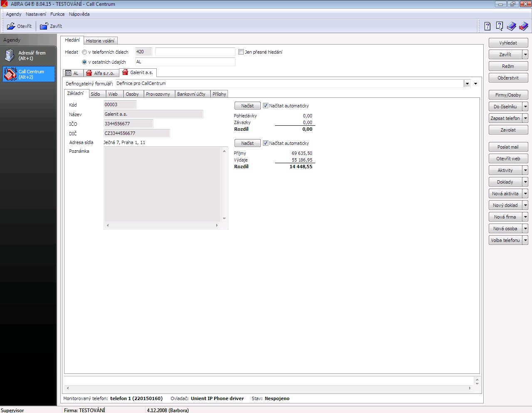Image resolution: width=532 pixels, height=413 pixels.
Task: Open the Nápověda menu
Action: pos(79,14)
